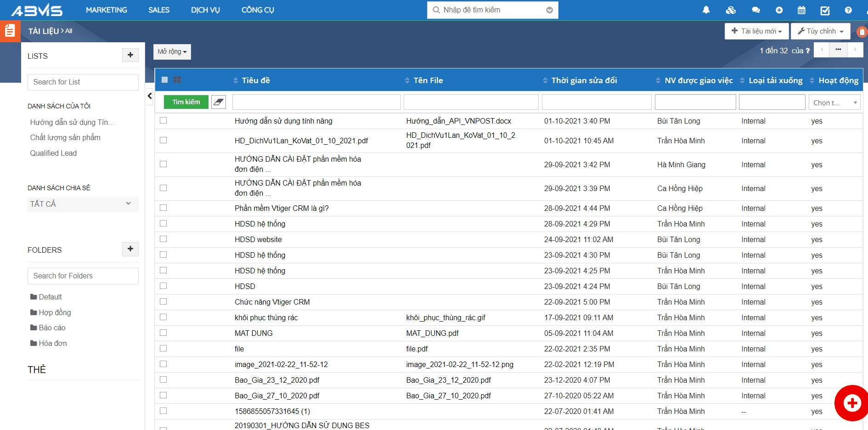868x430 pixels.
Task: Expand the TẤT CẢ shared list dropdown
Action: point(83,204)
